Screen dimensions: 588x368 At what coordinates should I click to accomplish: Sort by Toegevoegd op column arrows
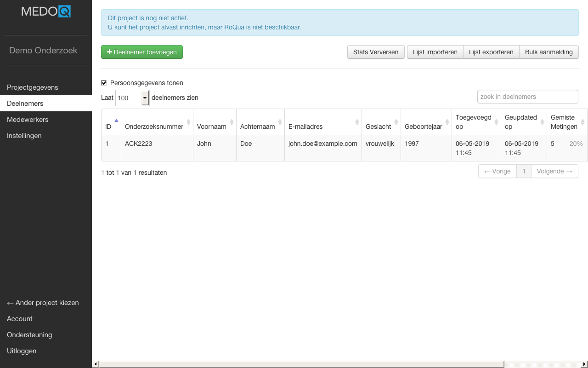pyautogui.click(x=496, y=122)
